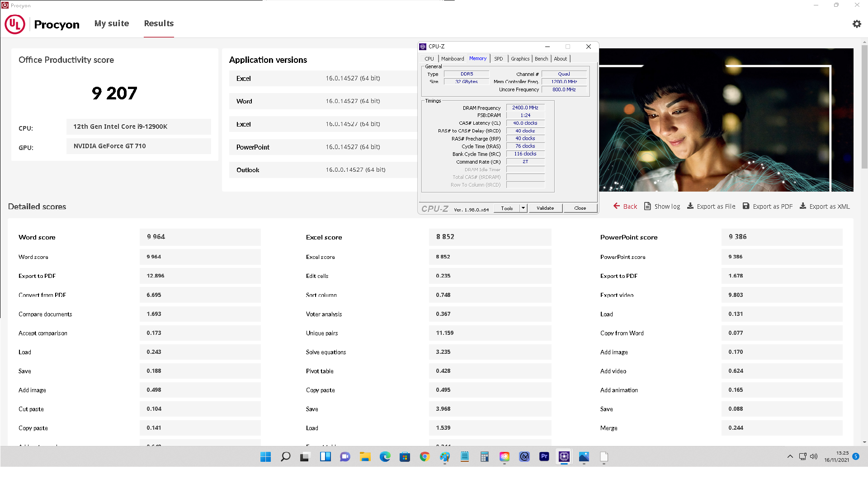
Task: Launch Premiere Pro from the taskbar
Action: (x=544, y=457)
